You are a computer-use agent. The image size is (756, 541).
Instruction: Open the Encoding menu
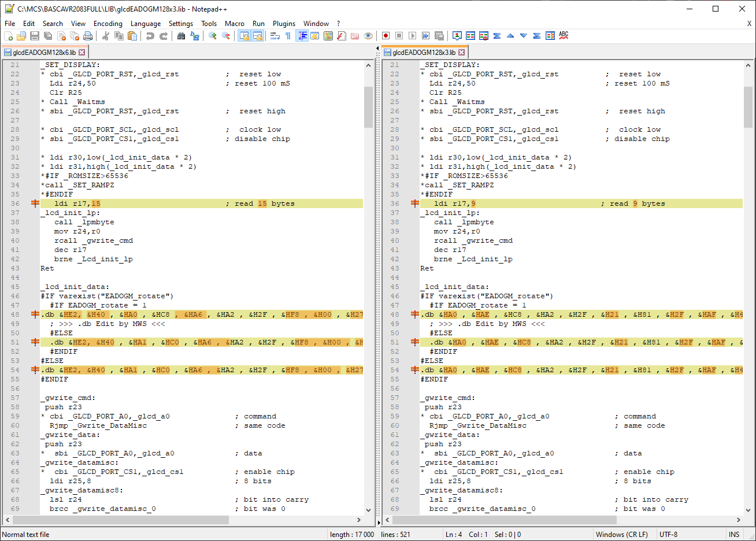tap(108, 24)
